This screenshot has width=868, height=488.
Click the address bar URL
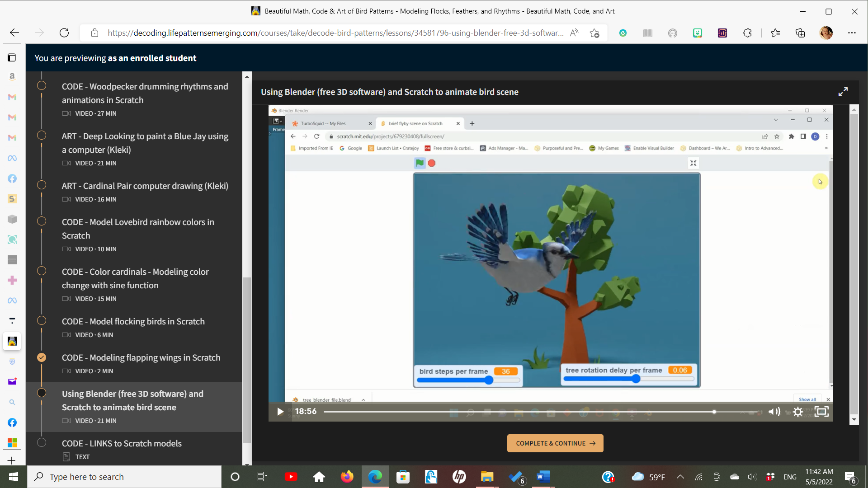335,33
